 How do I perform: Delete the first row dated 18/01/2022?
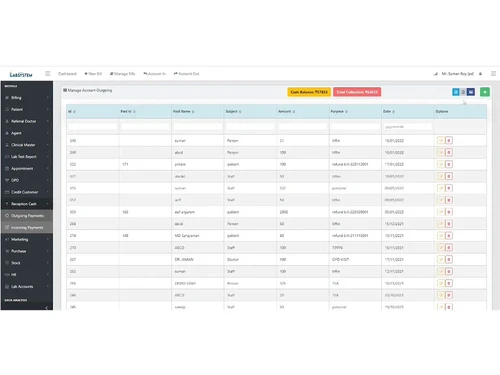coord(449,141)
